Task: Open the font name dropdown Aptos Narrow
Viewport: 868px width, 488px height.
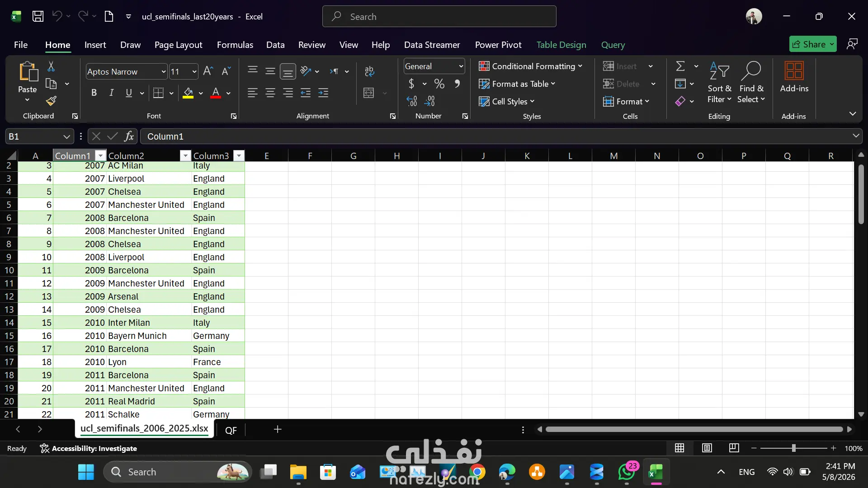Action: (x=163, y=71)
